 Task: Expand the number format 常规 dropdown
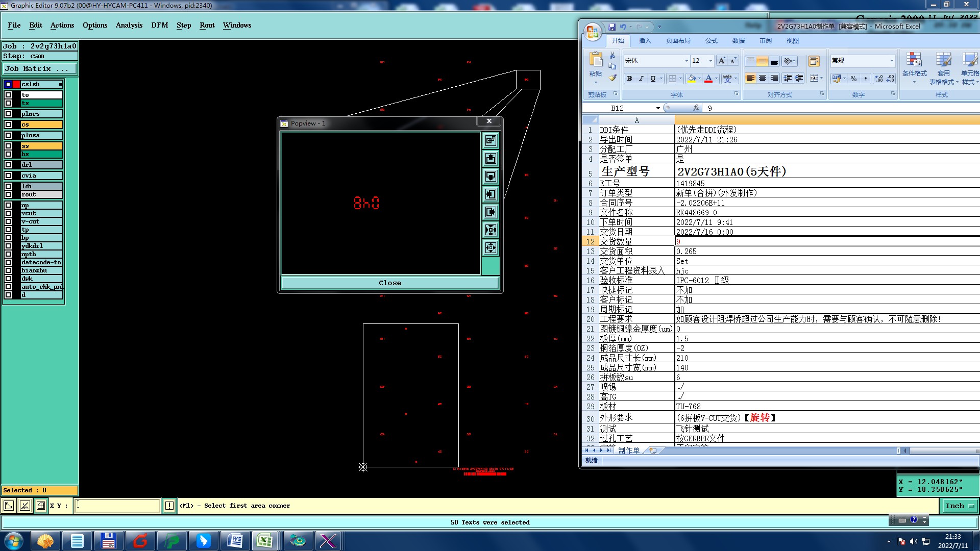coord(892,61)
